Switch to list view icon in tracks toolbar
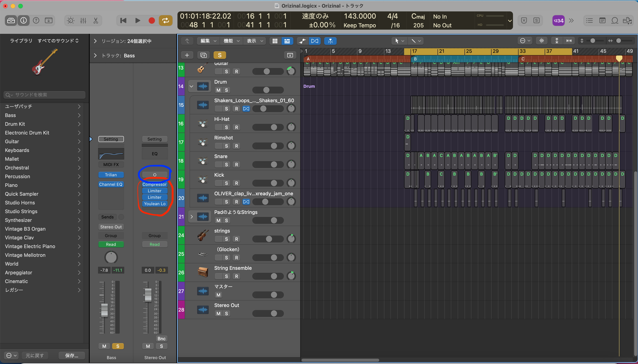 tap(287, 41)
